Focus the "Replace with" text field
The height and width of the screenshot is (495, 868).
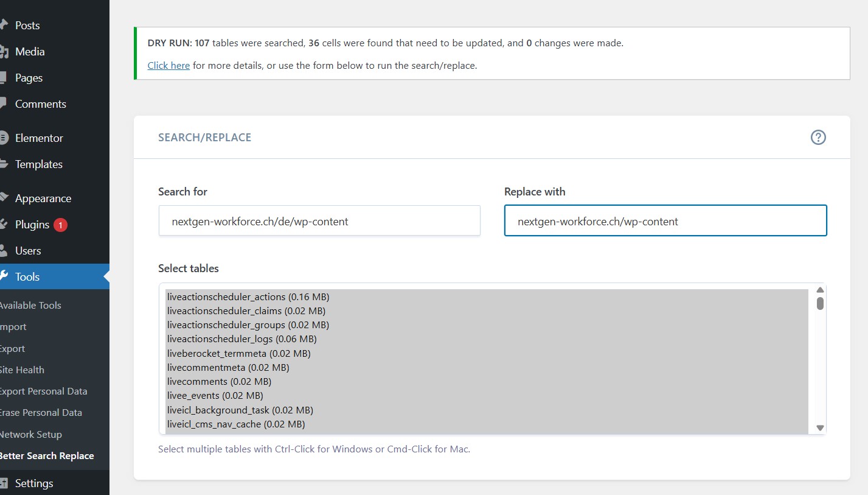665,221
